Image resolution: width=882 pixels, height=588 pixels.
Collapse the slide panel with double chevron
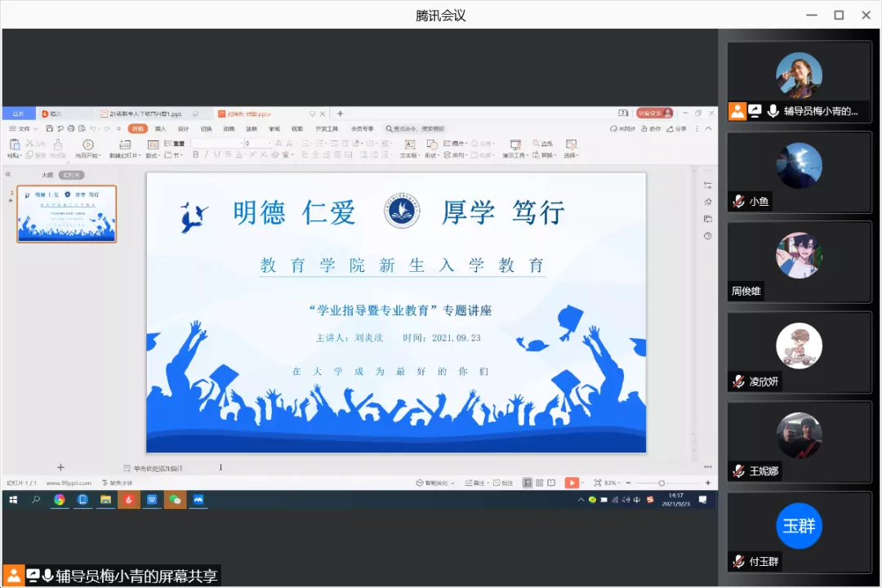[x=8, y=174]
